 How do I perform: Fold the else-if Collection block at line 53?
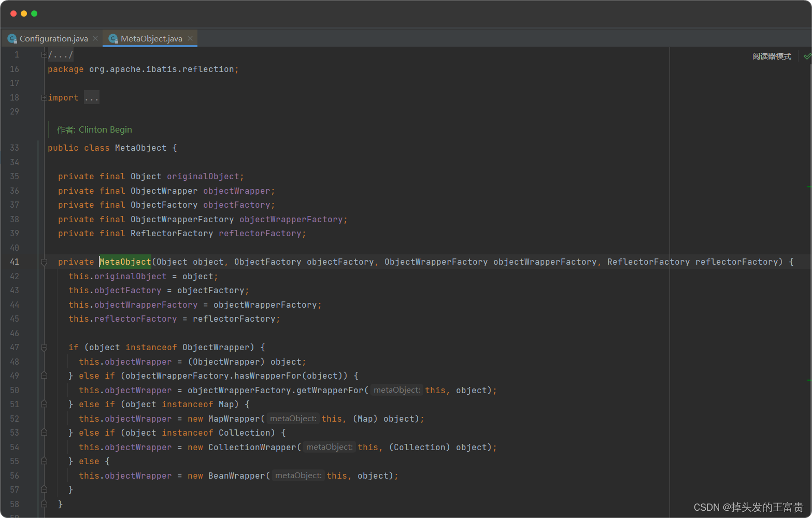tap(44, 433)
